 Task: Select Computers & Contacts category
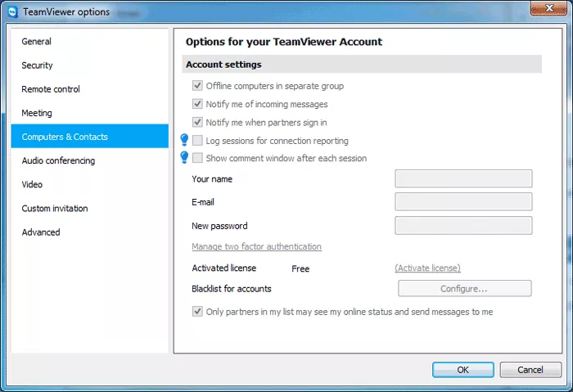(89, 137)
